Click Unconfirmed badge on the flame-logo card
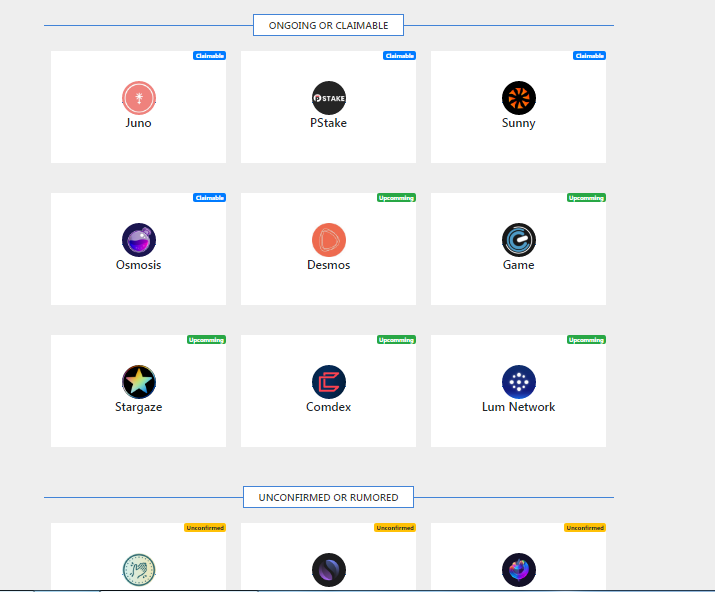This screenshot has height=592, width=715. (x=585, y=528)
